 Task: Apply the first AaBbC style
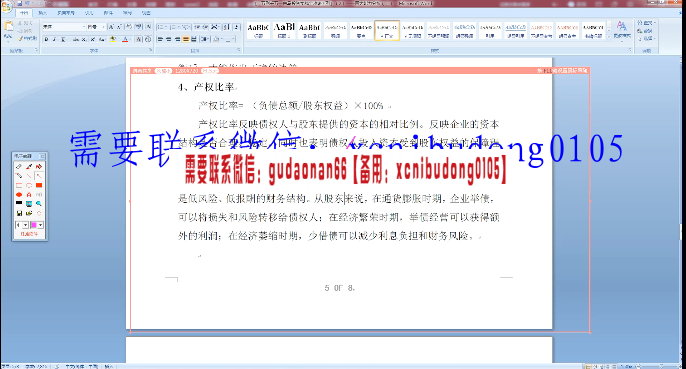(258, 31)
